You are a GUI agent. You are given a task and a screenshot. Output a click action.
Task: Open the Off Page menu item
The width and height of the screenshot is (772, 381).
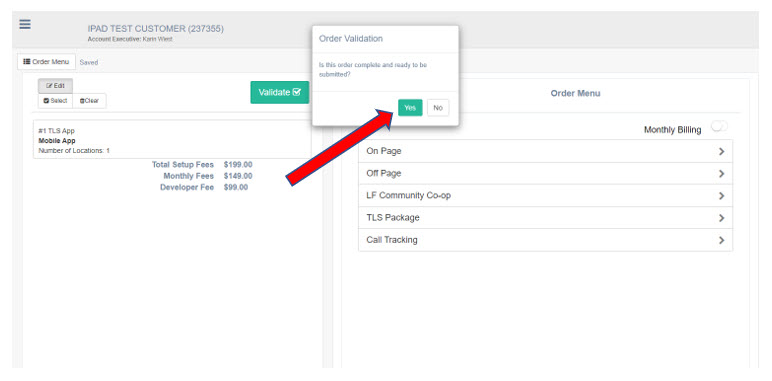point(546,173)
